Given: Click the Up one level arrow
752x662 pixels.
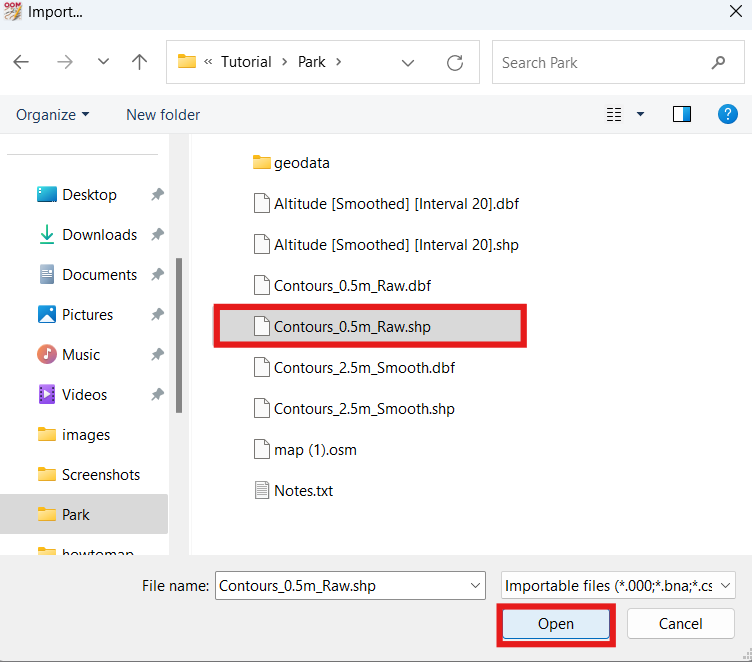Looking at the screenshot, I should coord(139,62).
